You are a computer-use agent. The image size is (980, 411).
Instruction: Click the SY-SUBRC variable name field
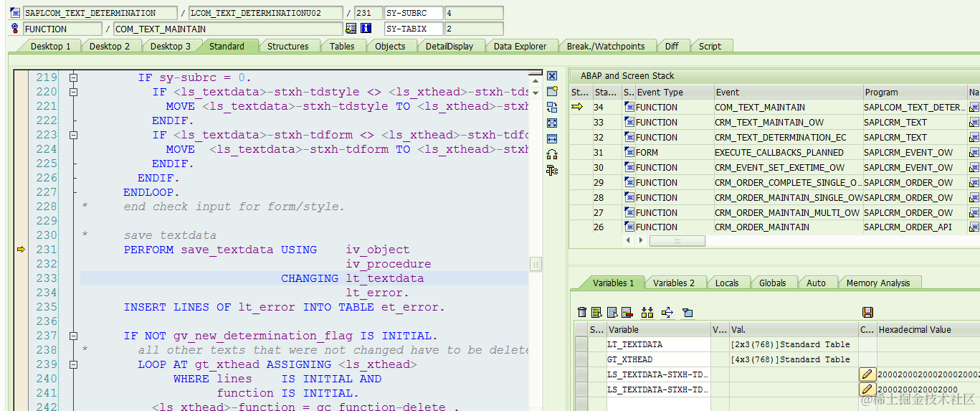(414, 13)
